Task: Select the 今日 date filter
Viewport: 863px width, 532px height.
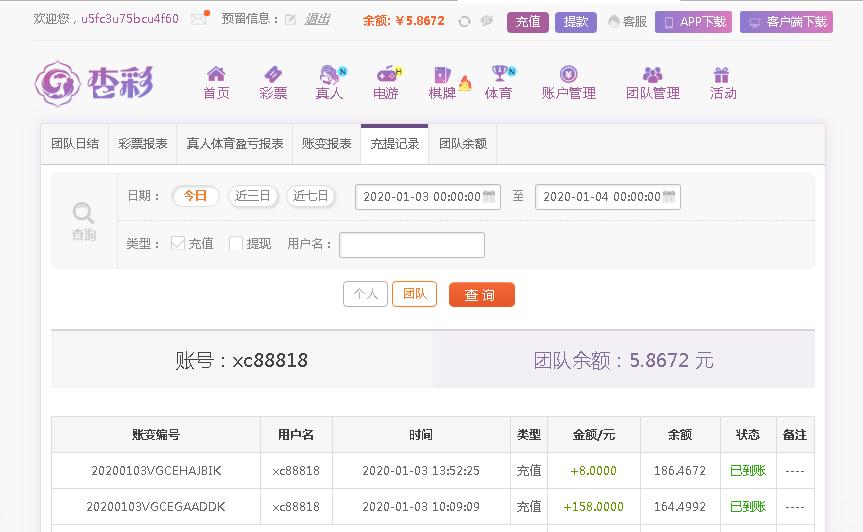Action: [x=195, y=196]
